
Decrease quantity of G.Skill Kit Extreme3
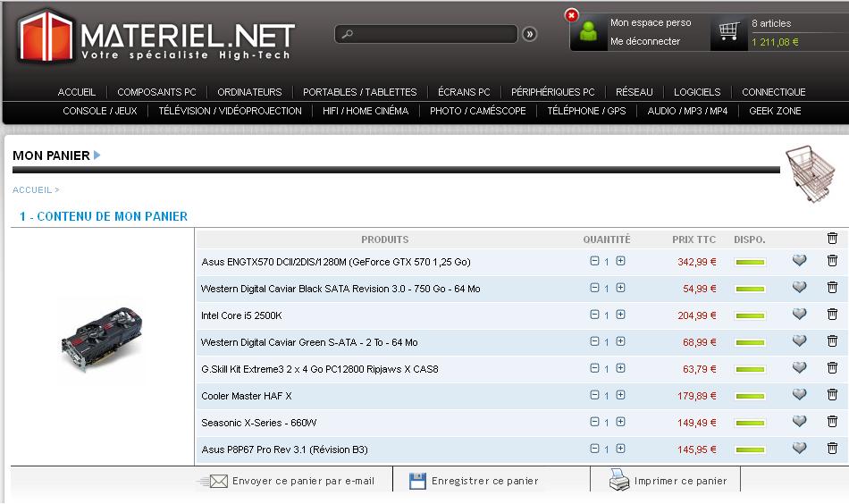594,368
